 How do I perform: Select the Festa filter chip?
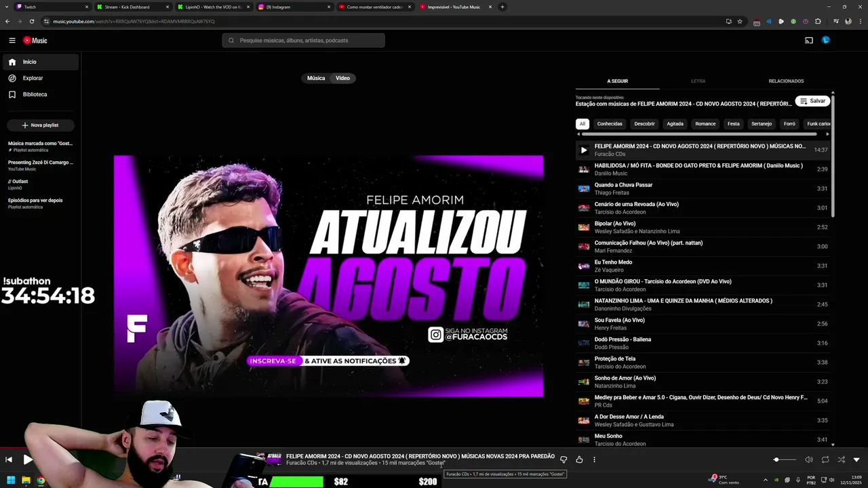(x=734, y=124)
